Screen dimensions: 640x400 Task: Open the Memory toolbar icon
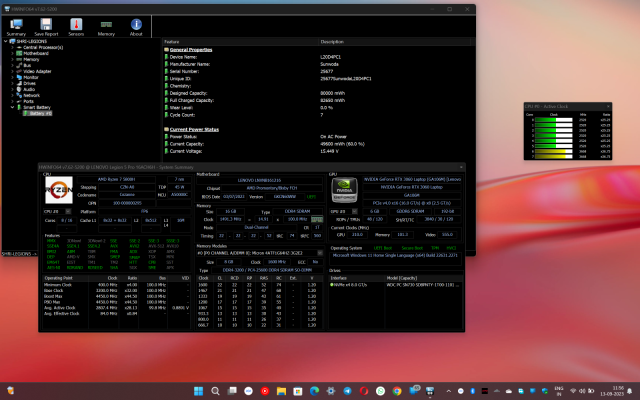[x=106, y=27]
